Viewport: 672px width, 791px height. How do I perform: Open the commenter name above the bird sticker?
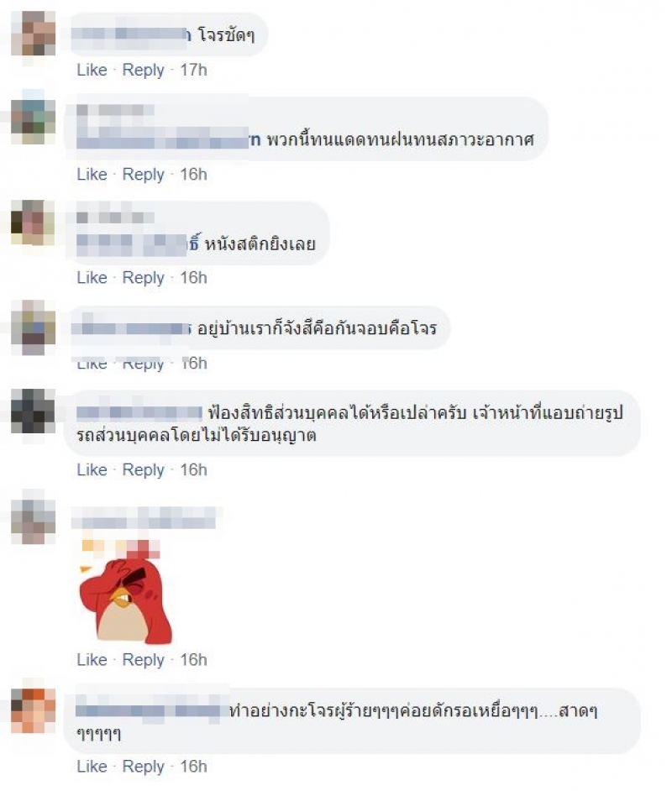click(x=144, y=519)
